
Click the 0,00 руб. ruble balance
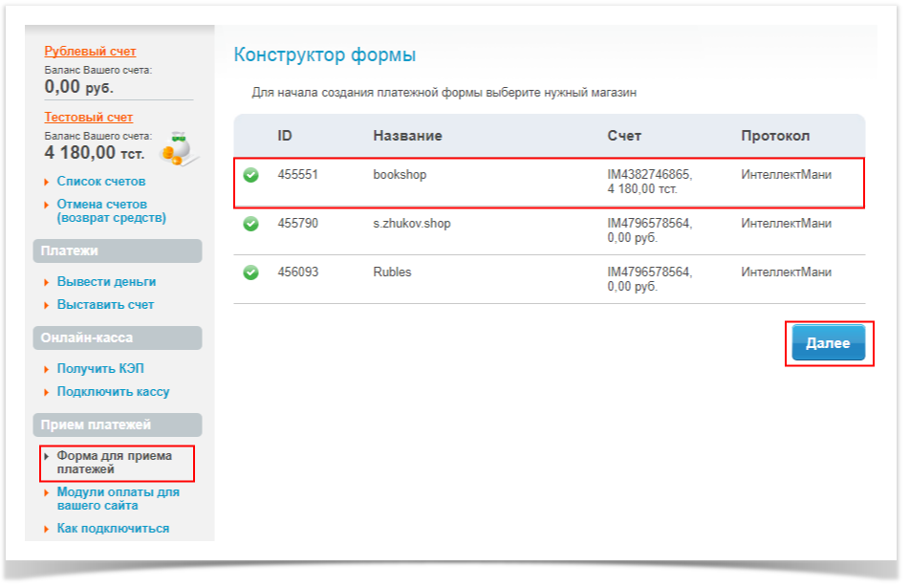click(x=79, y=86)
